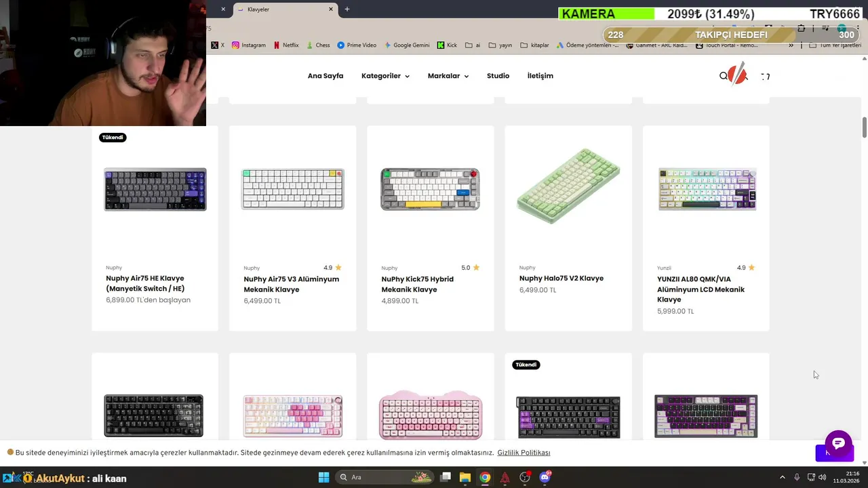Click the volume icon in system tray

point(823,477)
